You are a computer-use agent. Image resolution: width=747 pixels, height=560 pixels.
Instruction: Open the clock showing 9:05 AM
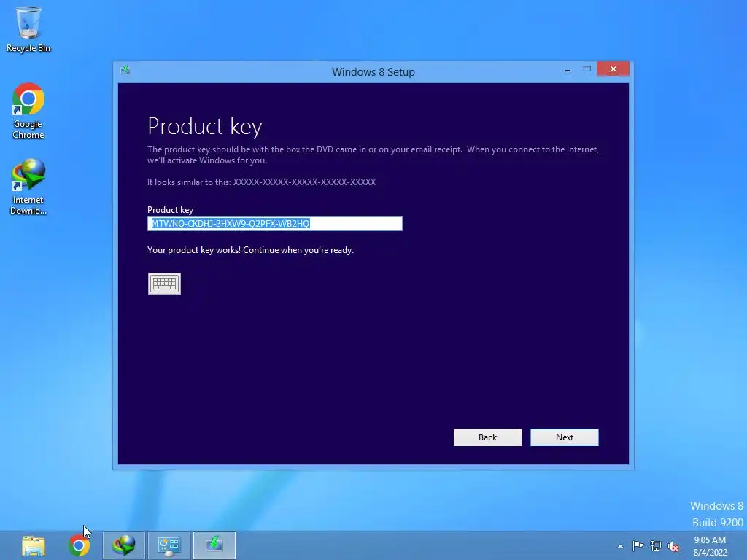710,546
